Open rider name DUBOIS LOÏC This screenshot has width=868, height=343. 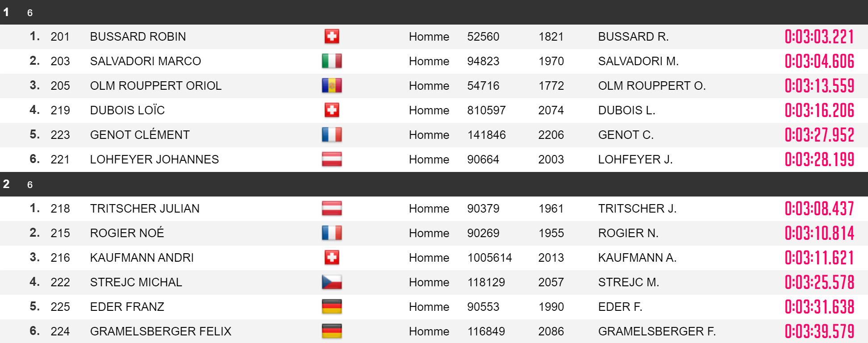pyautogui.click(x=127, y=110)
